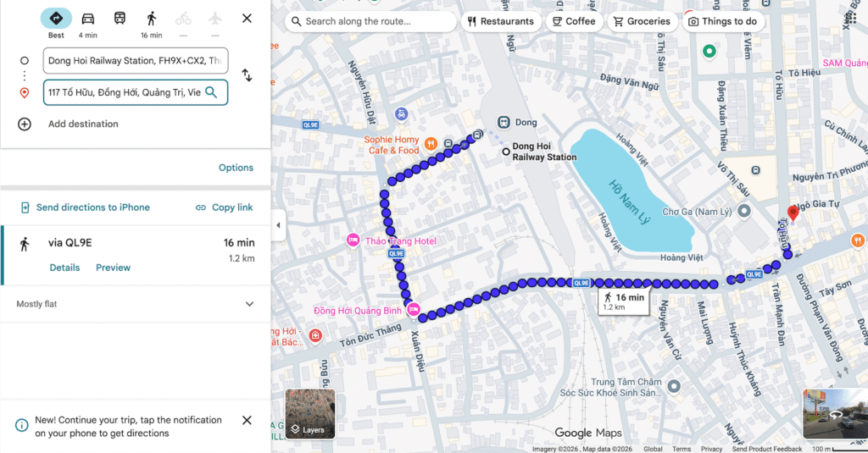Open the Layers map type thumbnail

coord(310,414)
